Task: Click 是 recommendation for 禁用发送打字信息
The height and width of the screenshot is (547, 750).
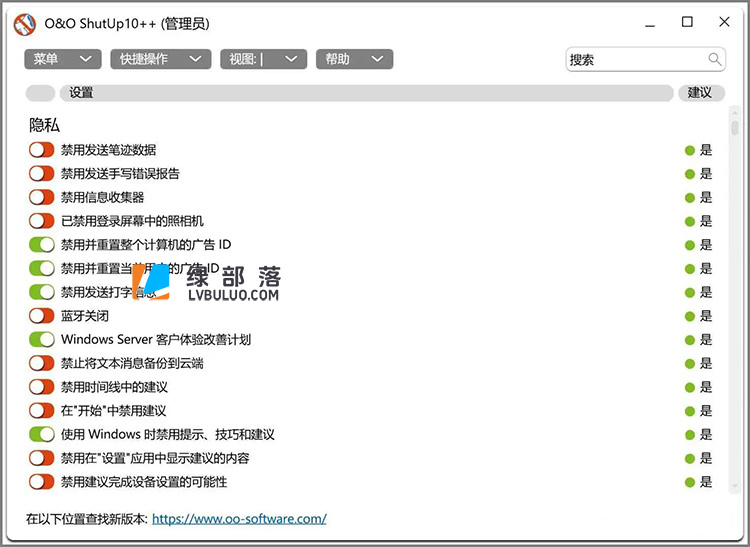Action: (706, 292)
